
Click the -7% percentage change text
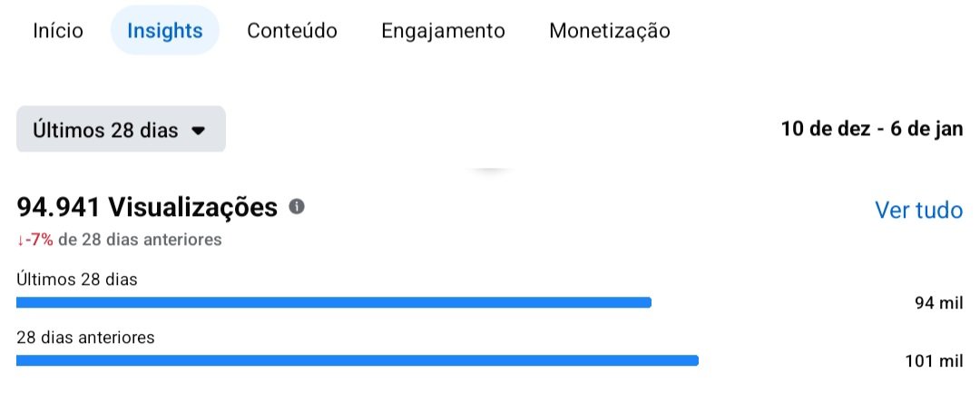pyautogui.click(x=39, y=241)
